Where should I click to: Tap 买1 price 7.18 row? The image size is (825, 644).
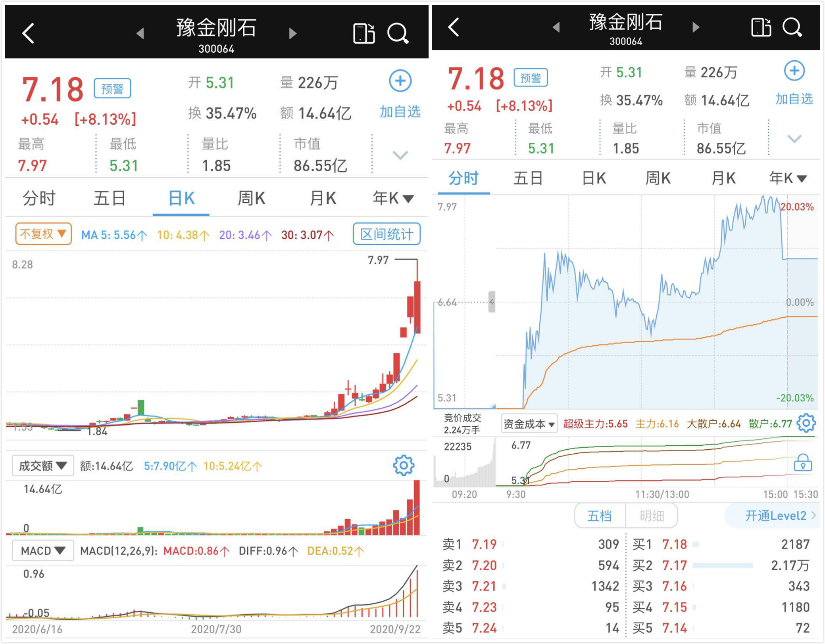(721, 544)
